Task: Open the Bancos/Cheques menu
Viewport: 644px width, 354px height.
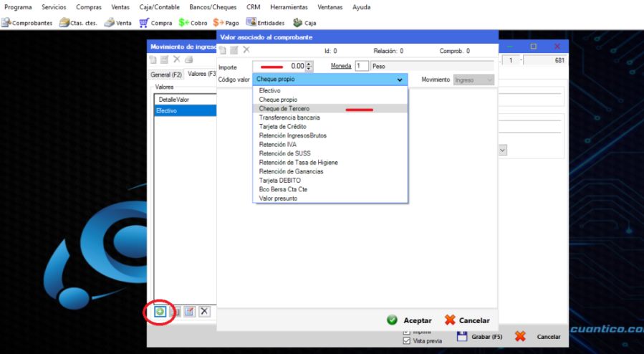Action: (x=213, y=7)
